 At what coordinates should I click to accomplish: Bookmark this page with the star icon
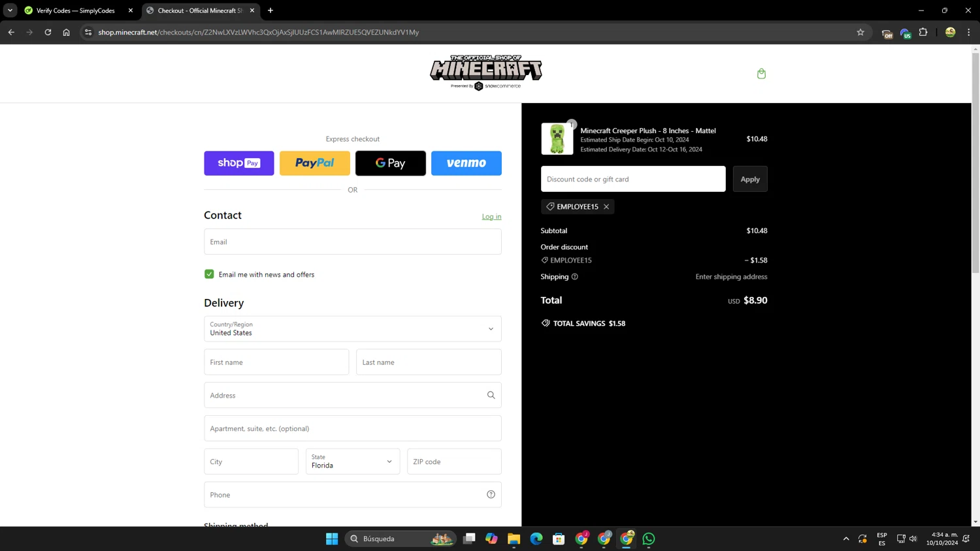coord(860,32)
